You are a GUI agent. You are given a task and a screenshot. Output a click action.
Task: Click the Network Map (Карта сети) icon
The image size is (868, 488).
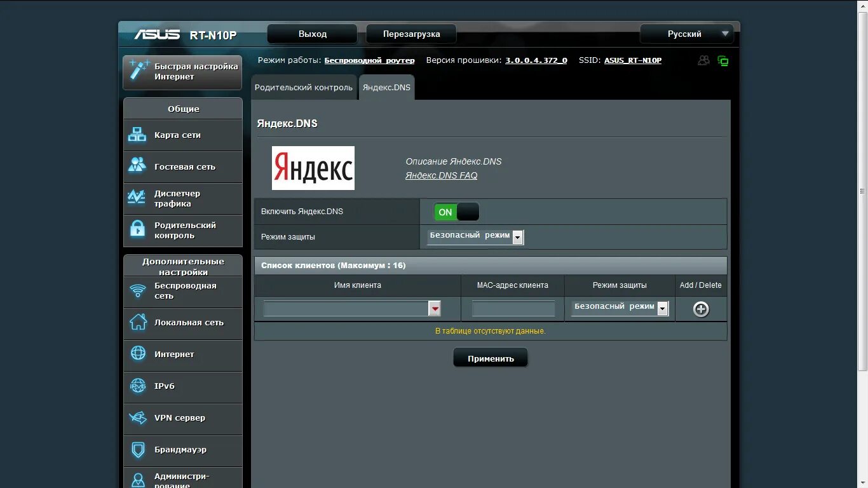coord(137,135)
